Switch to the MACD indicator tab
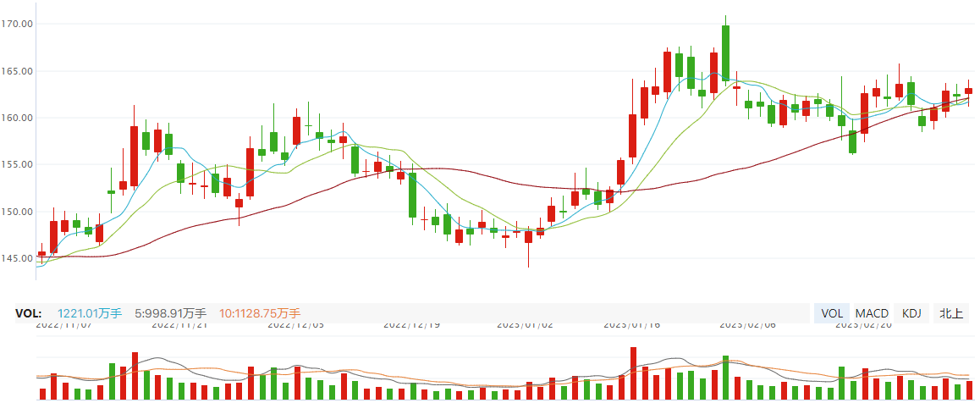 click(871, 313)
